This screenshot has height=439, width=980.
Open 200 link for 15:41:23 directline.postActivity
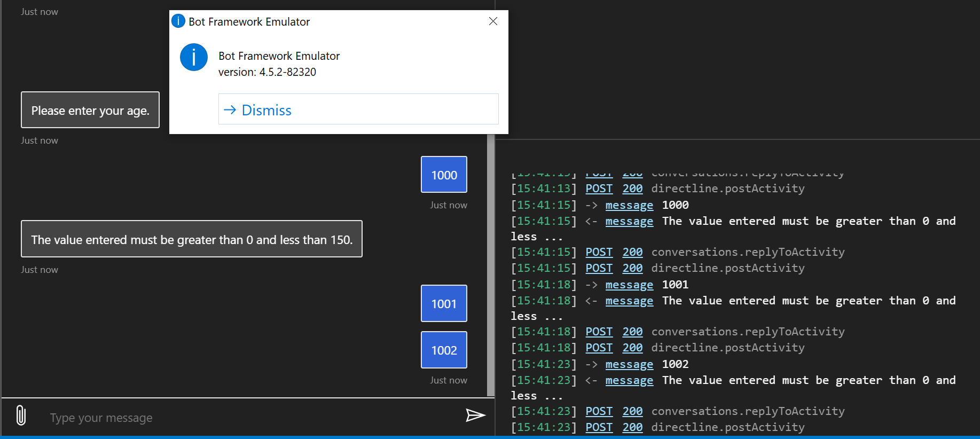632,427
